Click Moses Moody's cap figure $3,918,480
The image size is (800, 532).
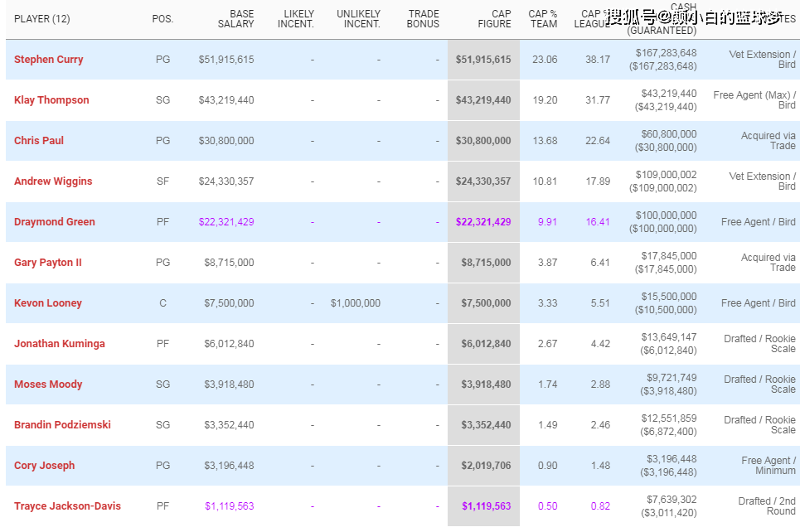[x=487, y=384]
